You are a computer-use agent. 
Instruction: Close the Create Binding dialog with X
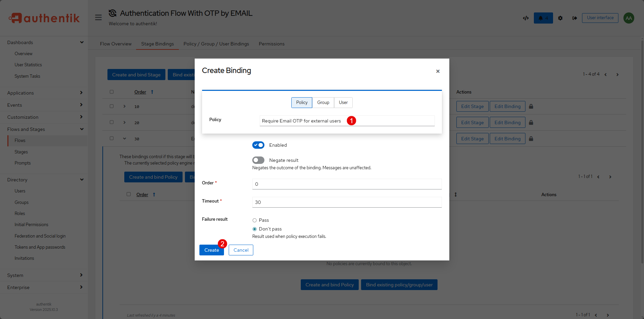438,71
